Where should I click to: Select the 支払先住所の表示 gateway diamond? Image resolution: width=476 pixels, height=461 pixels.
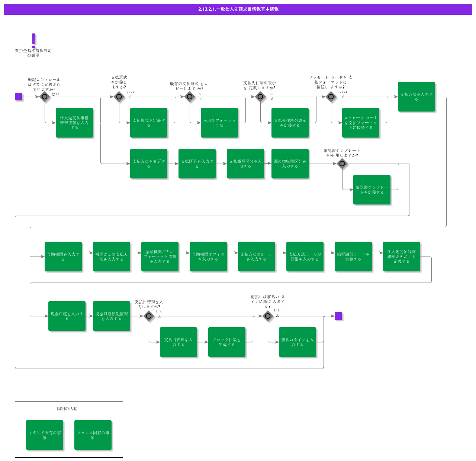[260, 97]
